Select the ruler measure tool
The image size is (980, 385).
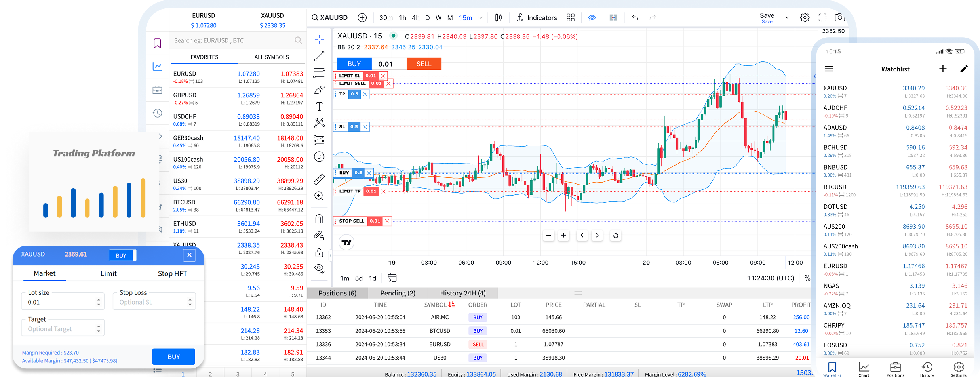pyautogui.click(x=319, y=179)
